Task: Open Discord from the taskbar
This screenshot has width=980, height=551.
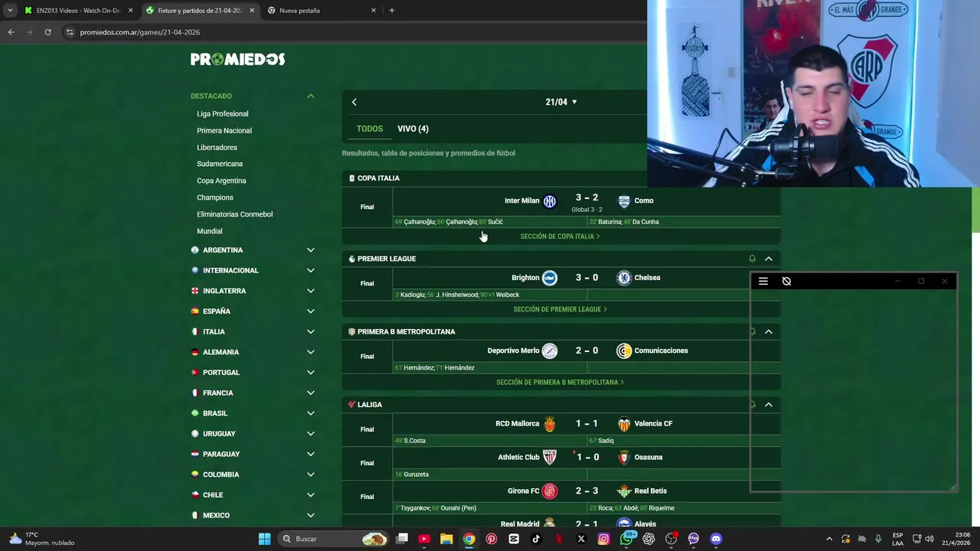Action: pyautogui.click(x=716, y=539)
